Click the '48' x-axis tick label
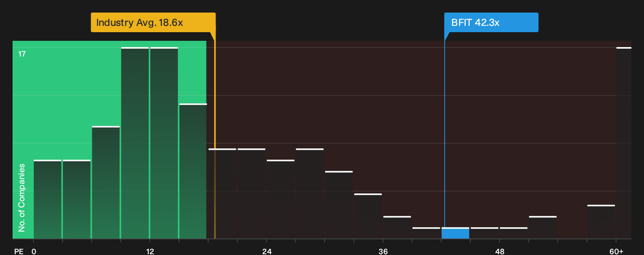This screenshot has width=644, height=255. [499, 251]
